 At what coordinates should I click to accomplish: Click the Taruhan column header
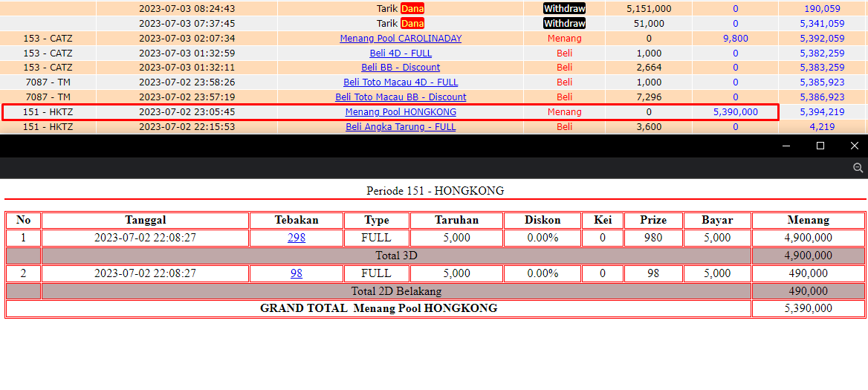click(x=457, y=220)
